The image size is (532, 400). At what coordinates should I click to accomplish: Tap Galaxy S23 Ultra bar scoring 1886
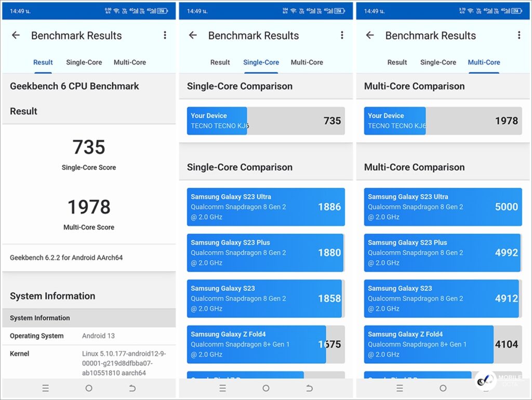[266, 207]
